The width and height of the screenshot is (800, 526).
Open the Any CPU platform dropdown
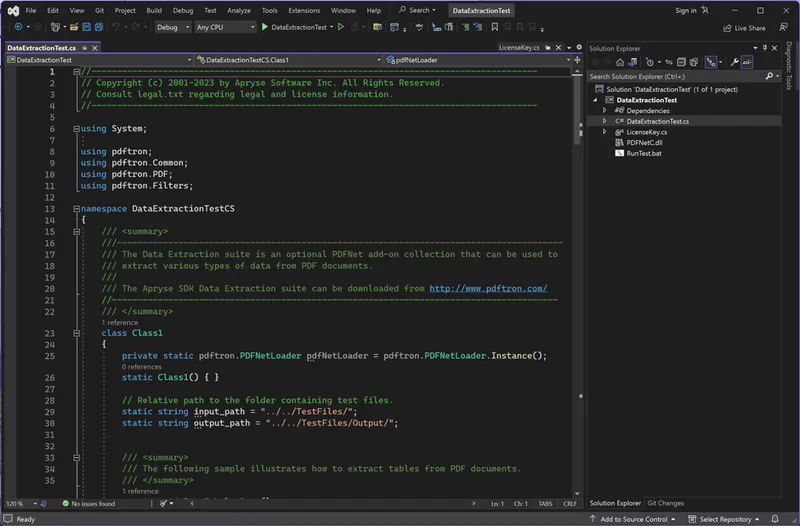pyautogui.click(x=225, y=28)
